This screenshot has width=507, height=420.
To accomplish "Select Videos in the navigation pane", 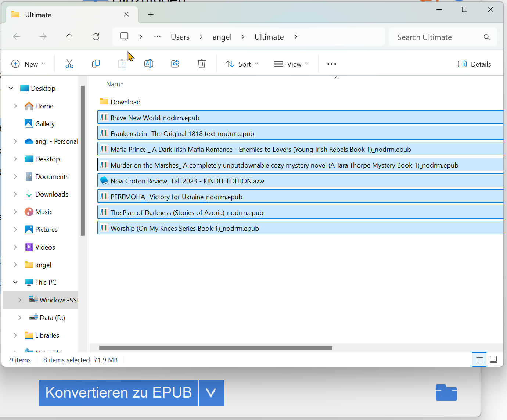I will point(40,247).
